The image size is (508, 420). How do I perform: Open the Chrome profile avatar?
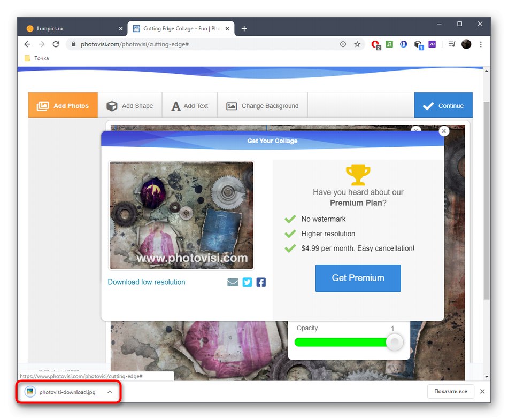[x=466, y=44]
